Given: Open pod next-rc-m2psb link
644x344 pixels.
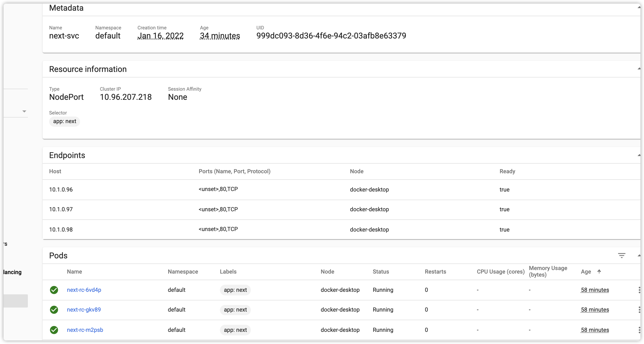Looking at the screenshot, I should 85,330.
